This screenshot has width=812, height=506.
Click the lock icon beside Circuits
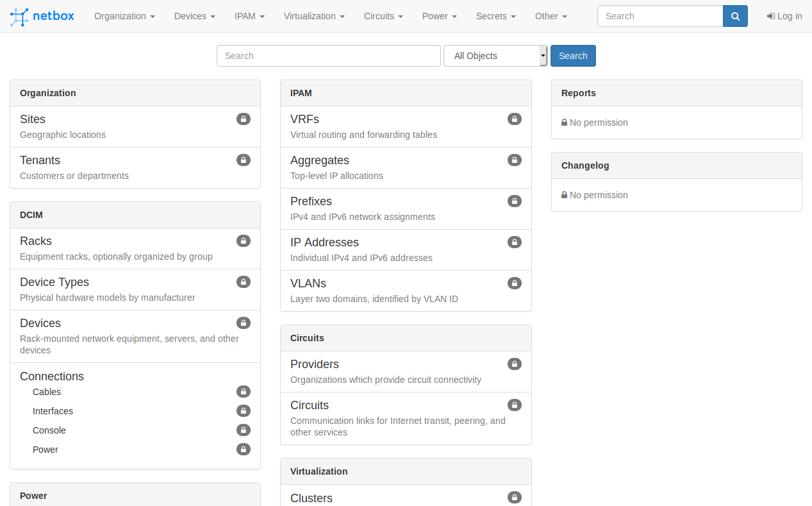pyautogui.click(x=515, y=405)
